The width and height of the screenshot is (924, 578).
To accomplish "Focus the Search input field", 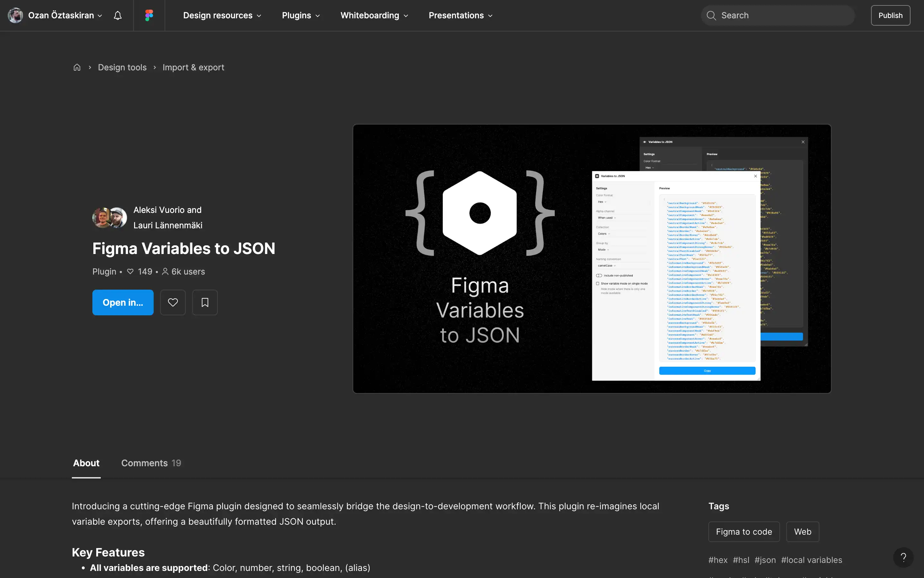I will (x=778, y=15).
